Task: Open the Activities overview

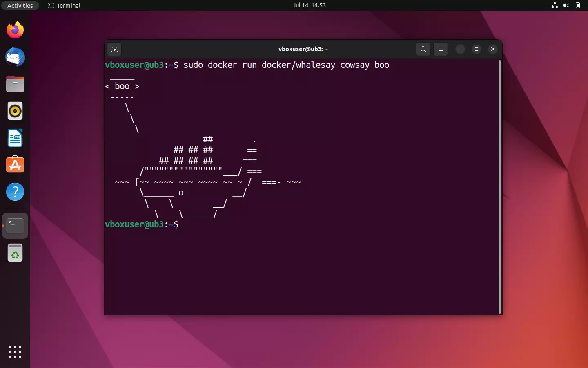Action: 20,5
